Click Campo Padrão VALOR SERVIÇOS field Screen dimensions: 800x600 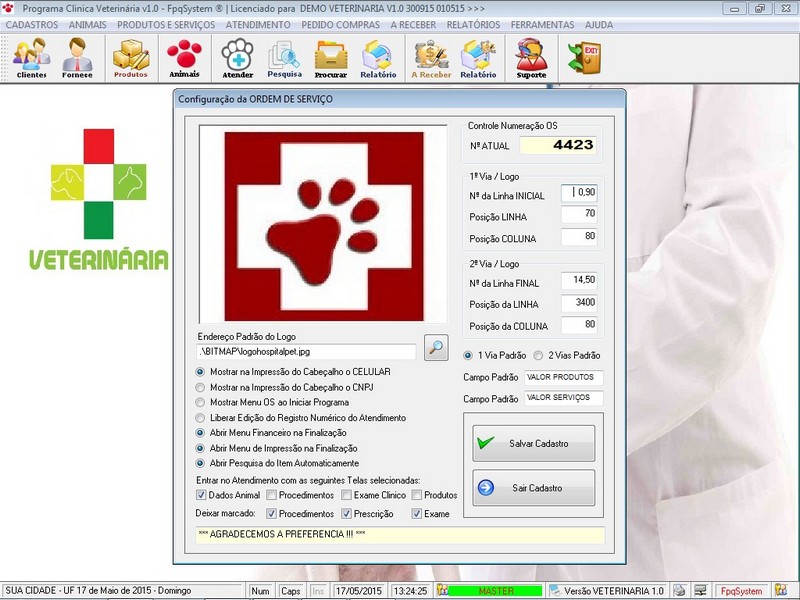click(x=564, y=398)
